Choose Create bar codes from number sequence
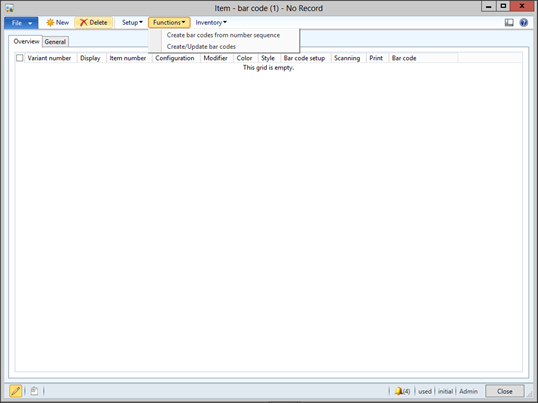 coord(223,35)
